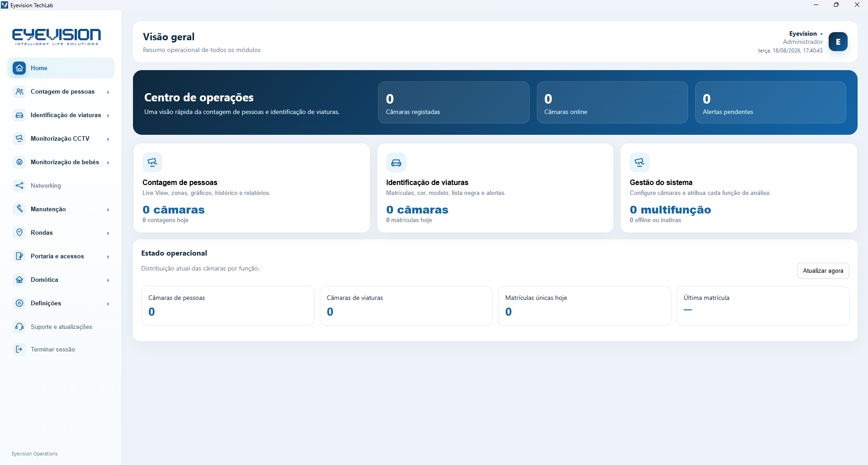Screen dimensions: 868x465
Task: Click the user avatar E badge
Action: coord(838,42)
